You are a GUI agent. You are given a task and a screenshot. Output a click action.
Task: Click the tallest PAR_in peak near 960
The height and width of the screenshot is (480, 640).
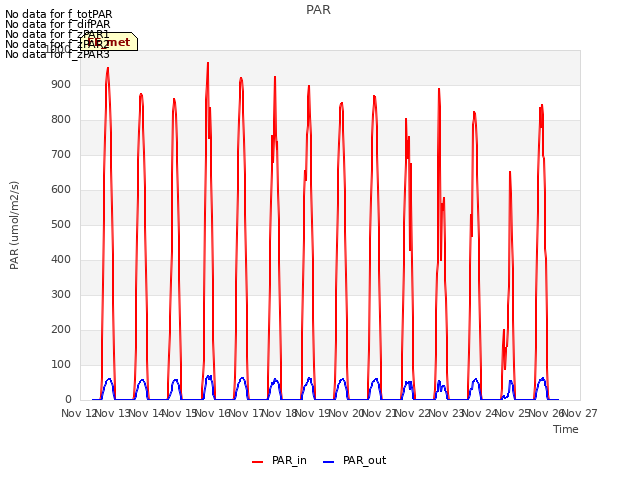click(208, 64)
